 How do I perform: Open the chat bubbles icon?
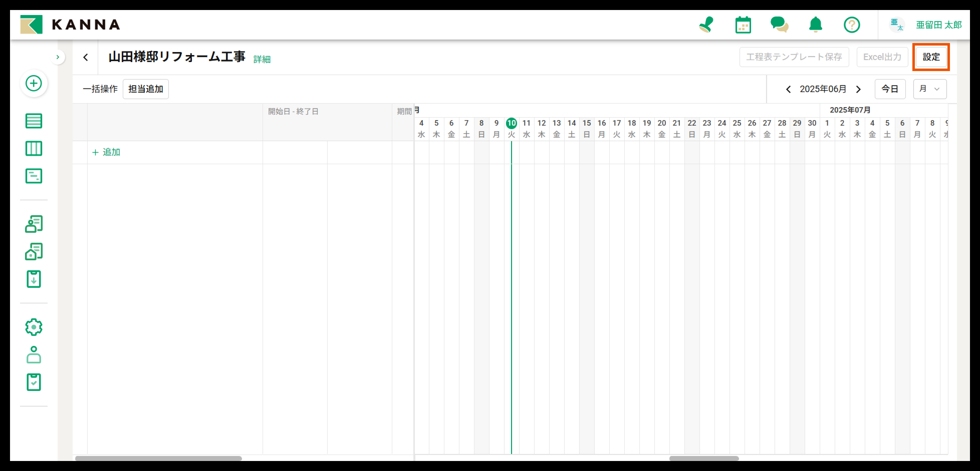pyautogui.click(x=779, y=25)
